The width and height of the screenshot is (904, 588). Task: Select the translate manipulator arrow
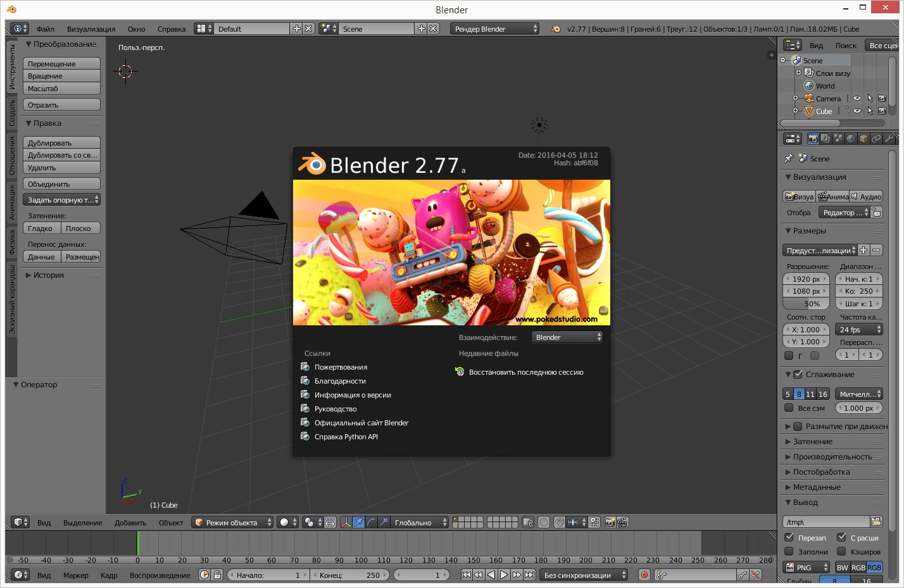pos(358,522)
